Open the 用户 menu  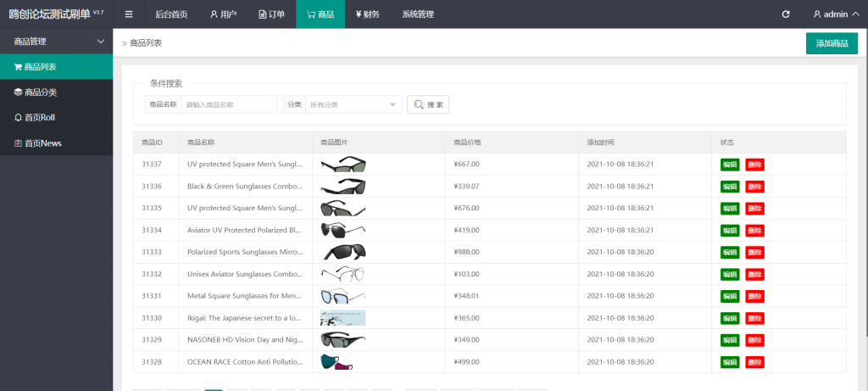pos(223,14)
